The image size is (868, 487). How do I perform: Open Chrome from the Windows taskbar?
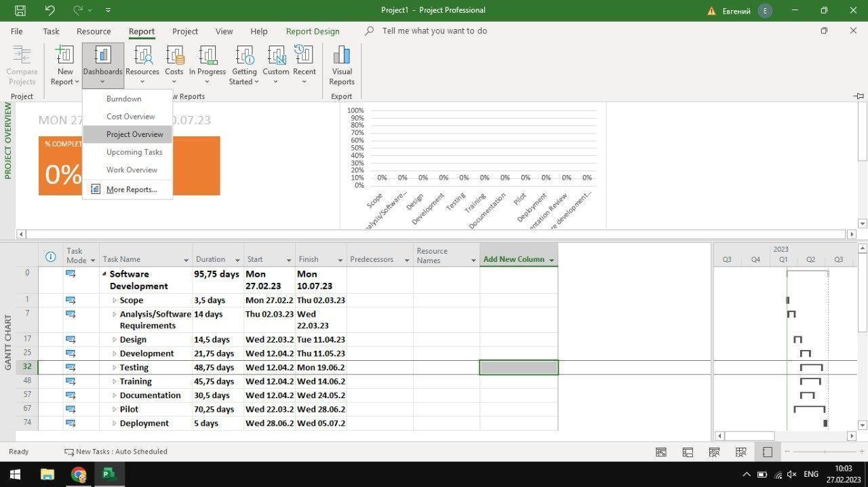coord(79,474)
